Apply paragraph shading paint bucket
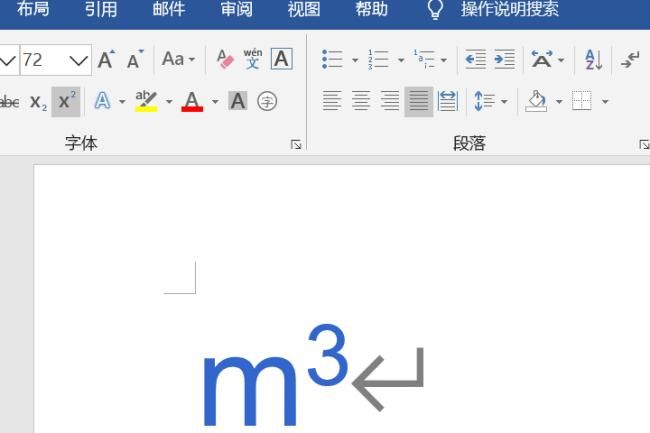The height and width of the screenshot is (433, 650). [x=536, y=101]
